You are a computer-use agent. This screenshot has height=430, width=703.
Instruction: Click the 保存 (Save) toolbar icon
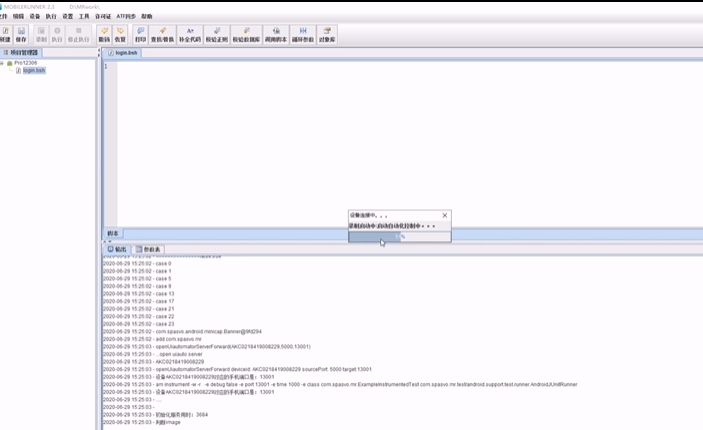click(x=21, y=34)
